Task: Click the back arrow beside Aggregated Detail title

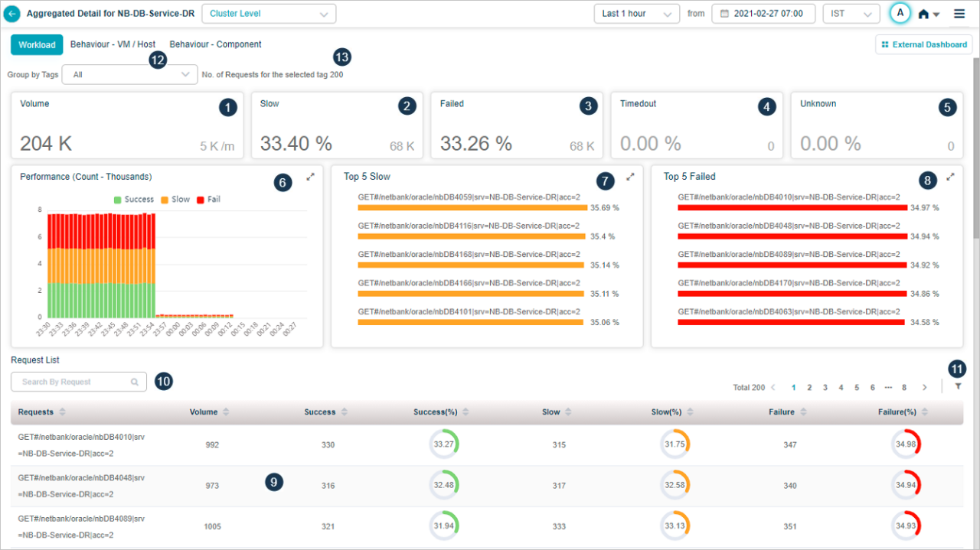Action: point(14,13)
